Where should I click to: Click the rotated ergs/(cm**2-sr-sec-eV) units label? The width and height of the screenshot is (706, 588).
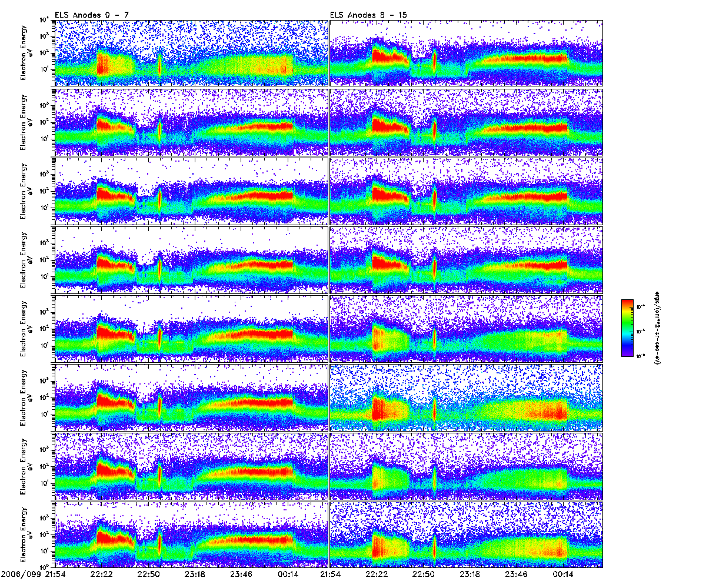click(x=658, y=328)
